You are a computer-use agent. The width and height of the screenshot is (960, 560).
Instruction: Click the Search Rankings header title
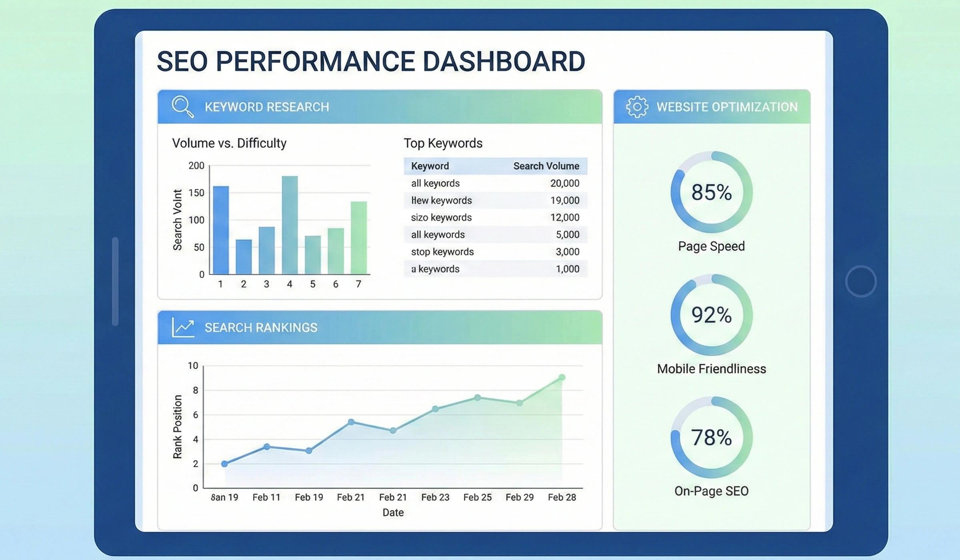pyautogui.click(x=261, y=328)
